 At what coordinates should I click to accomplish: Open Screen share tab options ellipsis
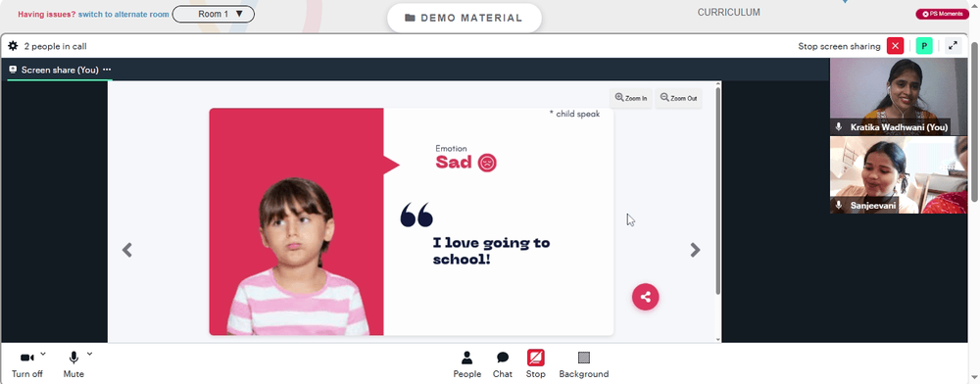pos(107,70)
